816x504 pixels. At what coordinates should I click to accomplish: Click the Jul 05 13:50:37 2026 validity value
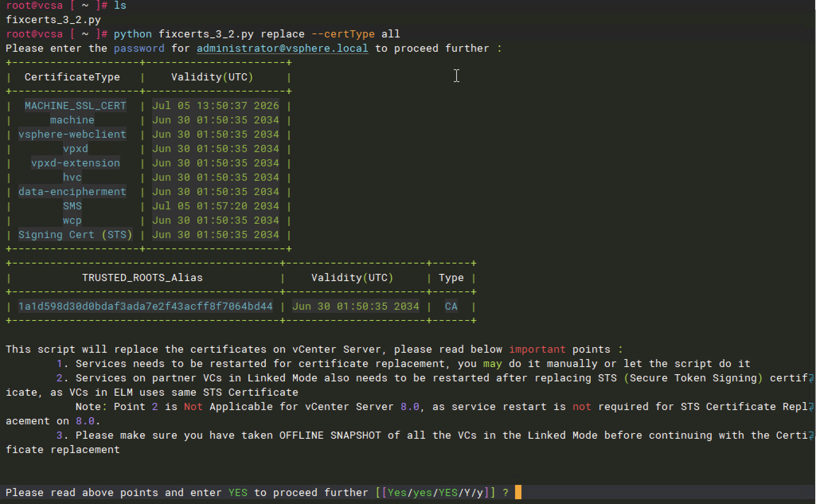(x=215, y=106)
